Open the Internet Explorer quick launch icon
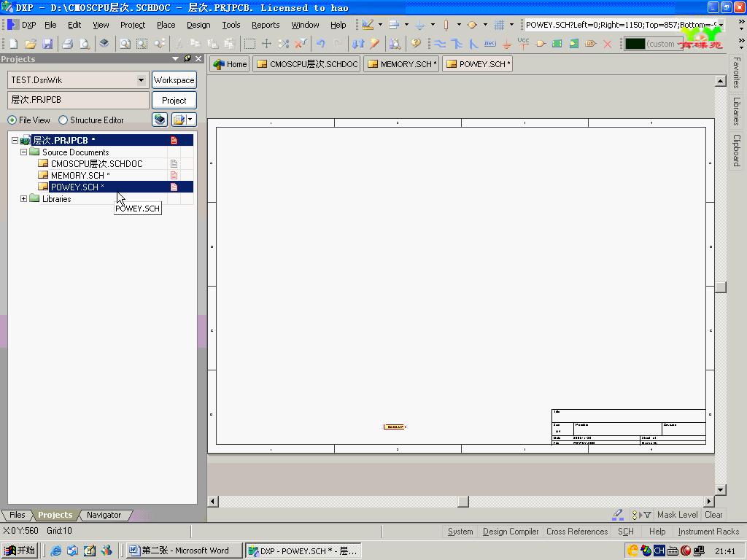Viewport: 747px width, 560px height. [56, 551]
